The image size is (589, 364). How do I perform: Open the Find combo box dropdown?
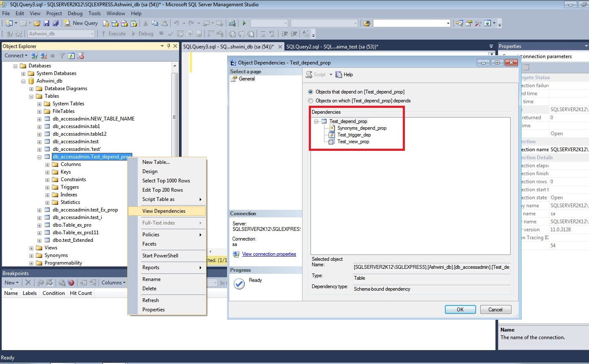pyautogui.click(x=448, y=23)
